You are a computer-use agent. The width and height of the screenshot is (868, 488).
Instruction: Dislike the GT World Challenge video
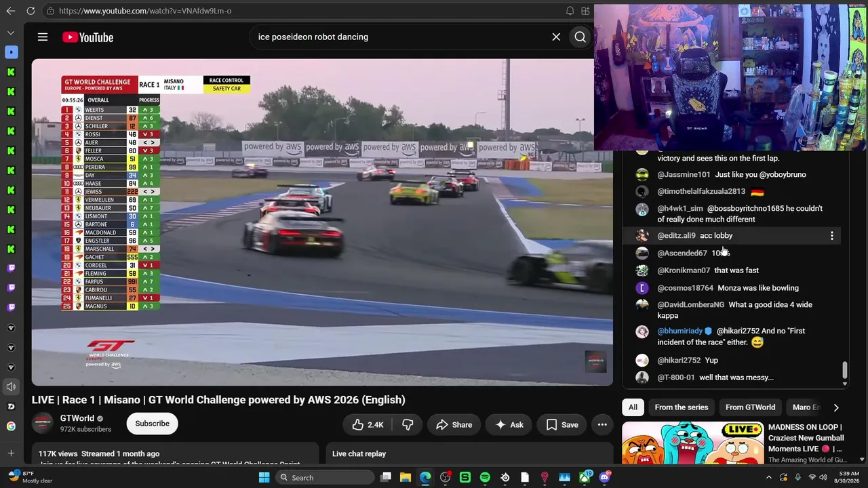[x=408, y=424]
